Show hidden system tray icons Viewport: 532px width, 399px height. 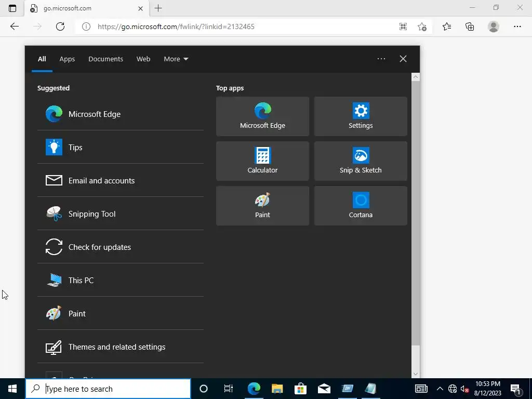[440, 389]
